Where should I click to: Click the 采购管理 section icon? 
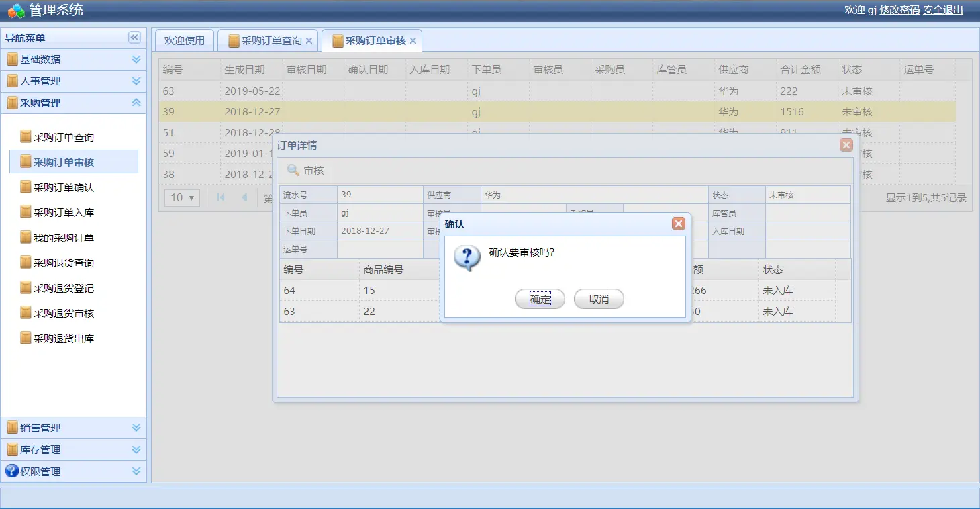tap(12, 103)
